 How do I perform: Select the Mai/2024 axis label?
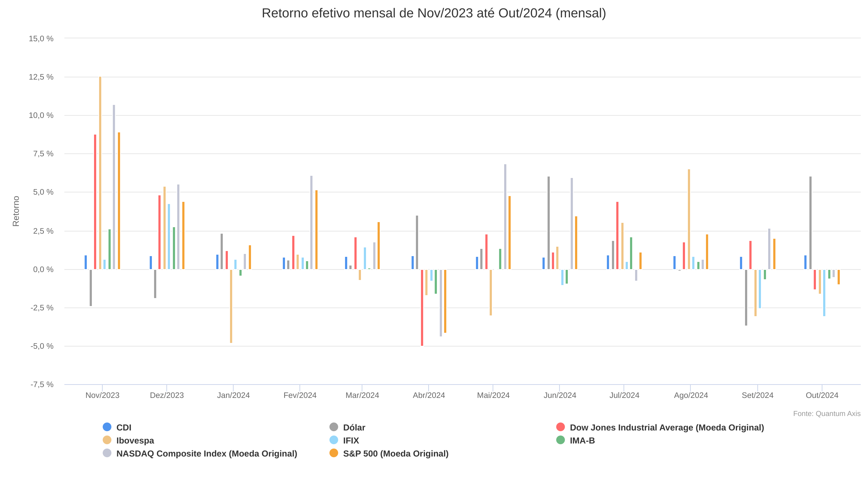(493, 395)
